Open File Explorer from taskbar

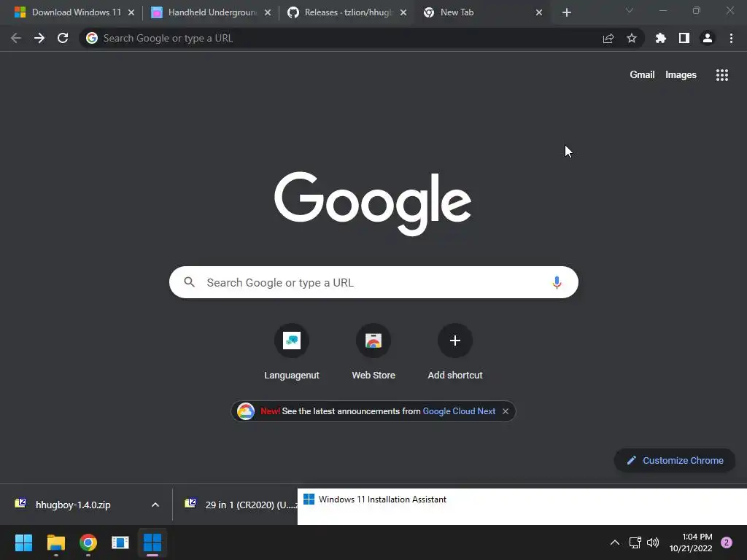pos(55,542)
